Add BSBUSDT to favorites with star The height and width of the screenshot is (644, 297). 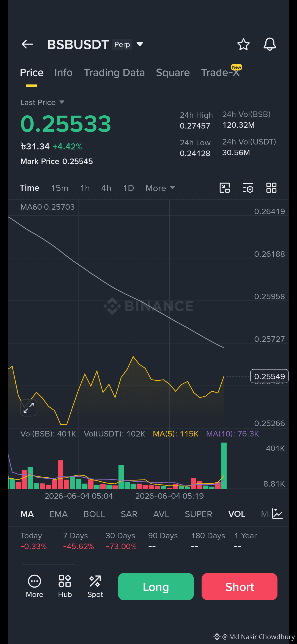[x=243, y=44]
